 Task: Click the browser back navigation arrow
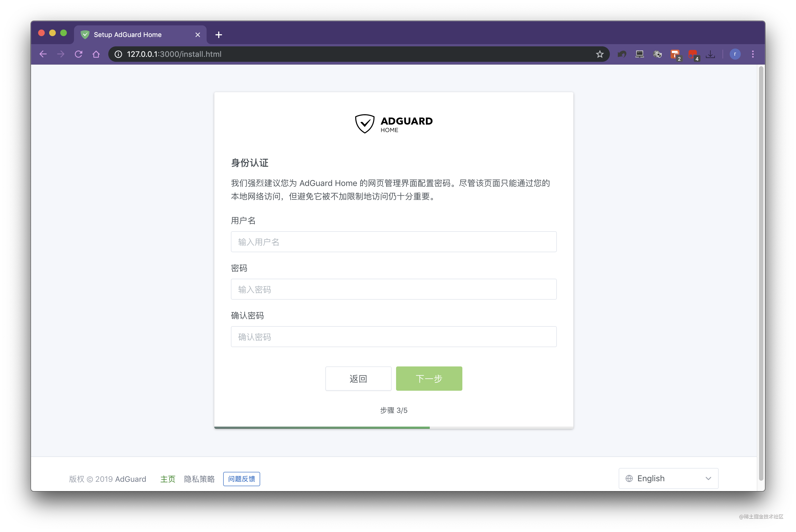pyautogui.click(x=44, y=54)
